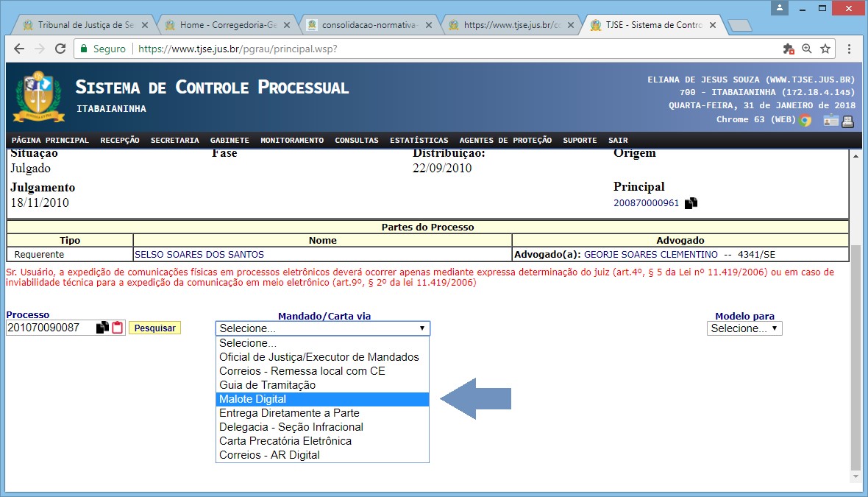Open the Modelo para dropdown
Screen dimensions: 868x497
[744, 328]
